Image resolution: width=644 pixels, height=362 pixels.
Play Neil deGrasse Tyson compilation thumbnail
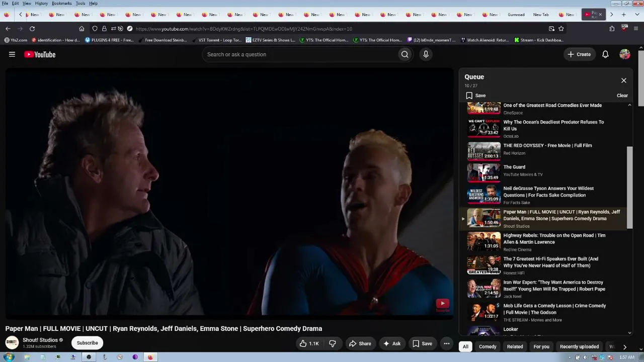(x=484, y=194)
